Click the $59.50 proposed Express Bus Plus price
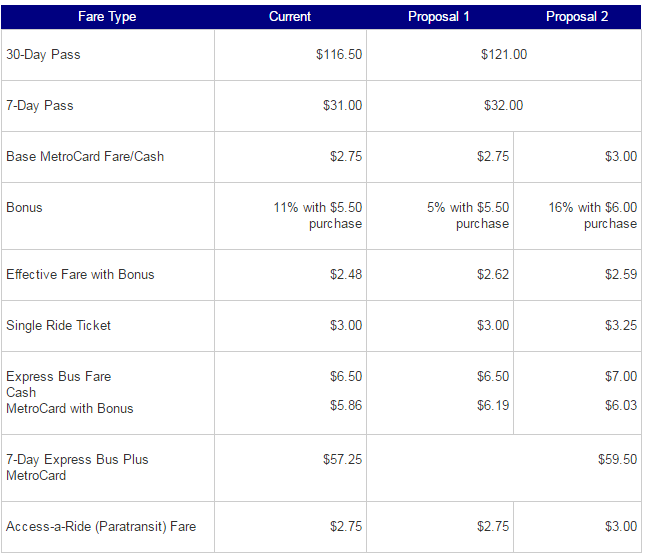 [x=617, y=460]
